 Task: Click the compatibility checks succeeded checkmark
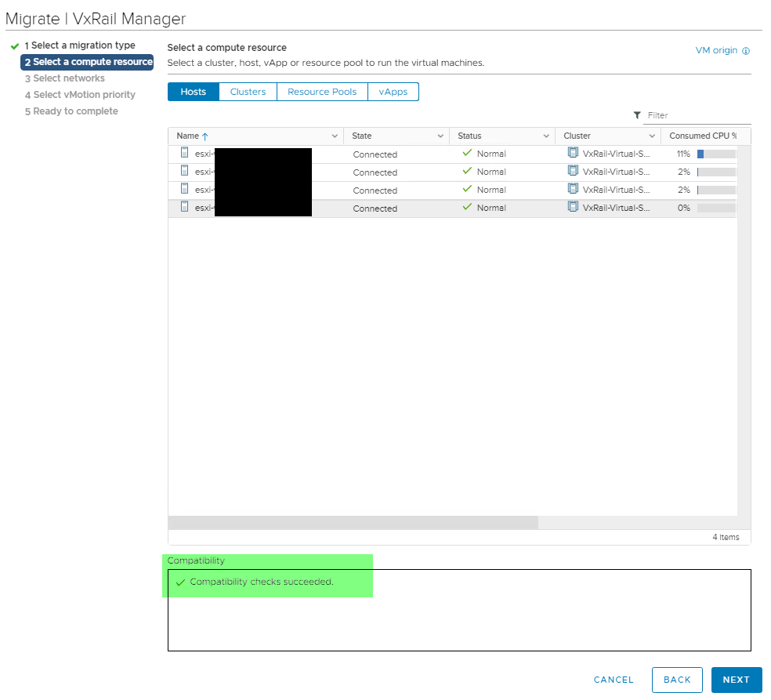[180, 582]
